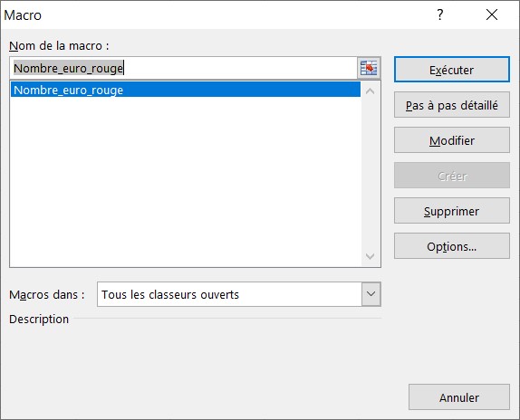The width and height of the screenshot is (520, 420).
Task: Click the Tous les classeurs ouverts combo box
Action: [x=239, y=294]
